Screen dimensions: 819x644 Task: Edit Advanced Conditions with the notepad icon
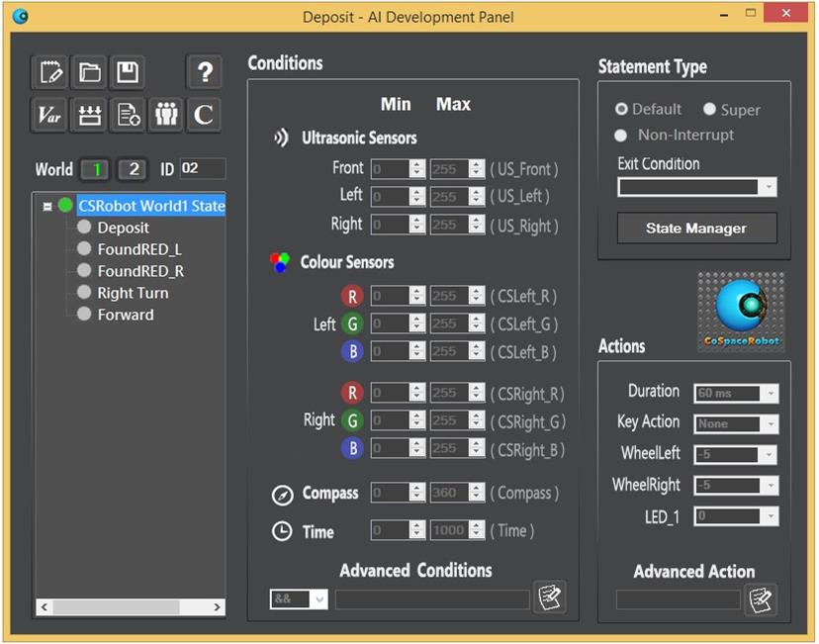(549, 598)
